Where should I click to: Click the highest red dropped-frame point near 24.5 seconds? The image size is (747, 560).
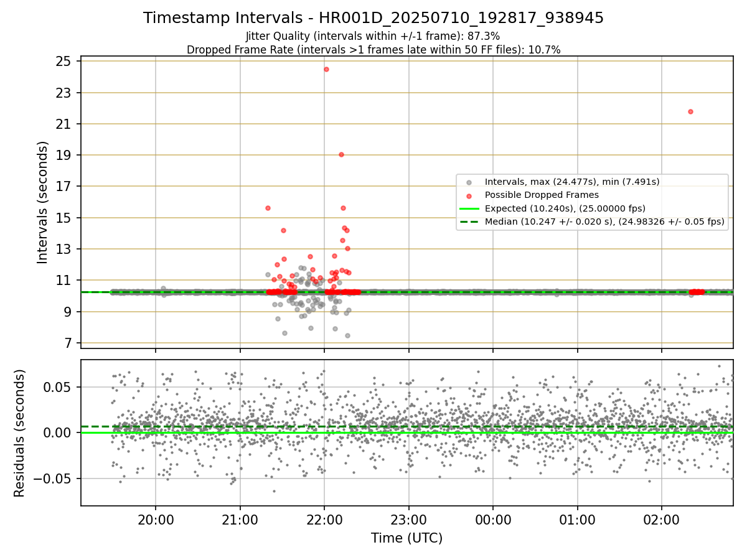[326, 69]
